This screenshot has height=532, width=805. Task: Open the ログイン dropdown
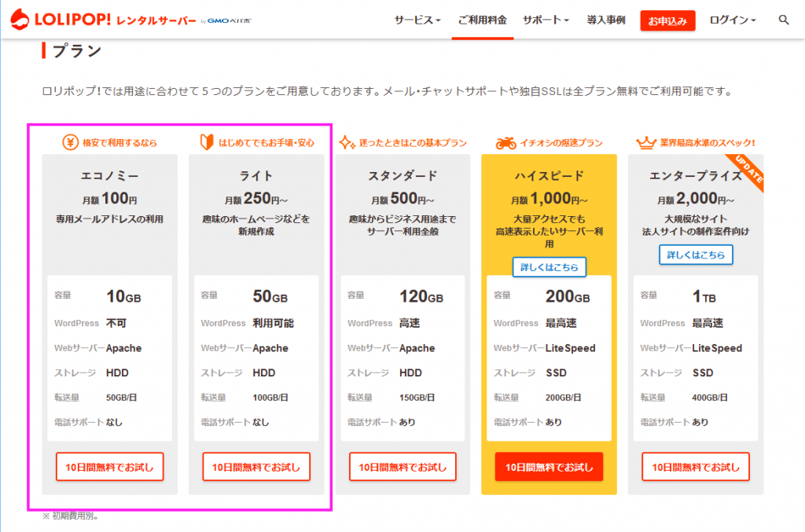(x=733, y=20)
